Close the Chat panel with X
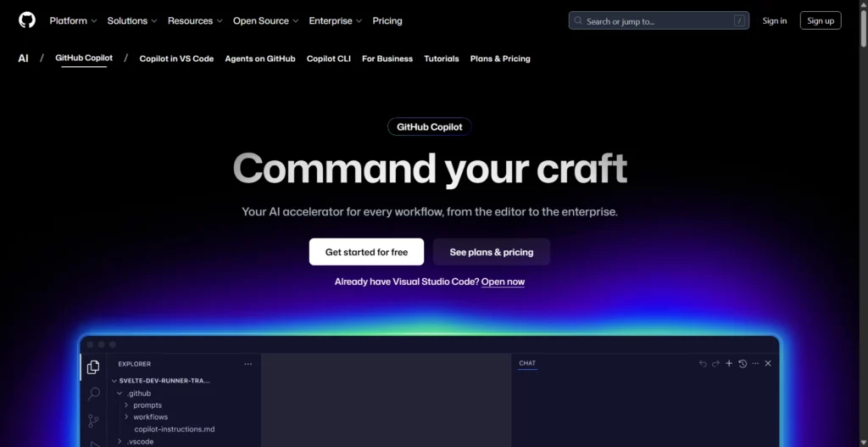868x447 pixels. [768, 363]
